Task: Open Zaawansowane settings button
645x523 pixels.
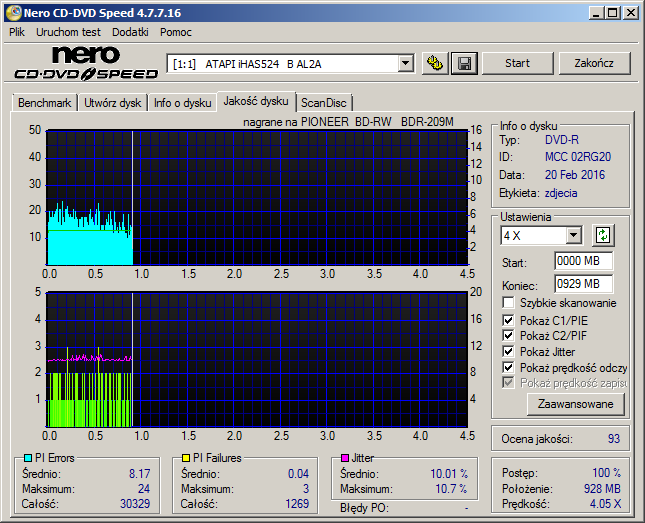Action: click(x=575, y=404)
